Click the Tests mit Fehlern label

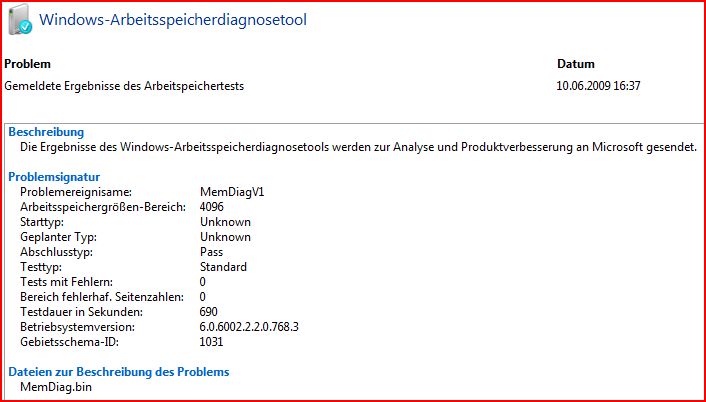66,282
